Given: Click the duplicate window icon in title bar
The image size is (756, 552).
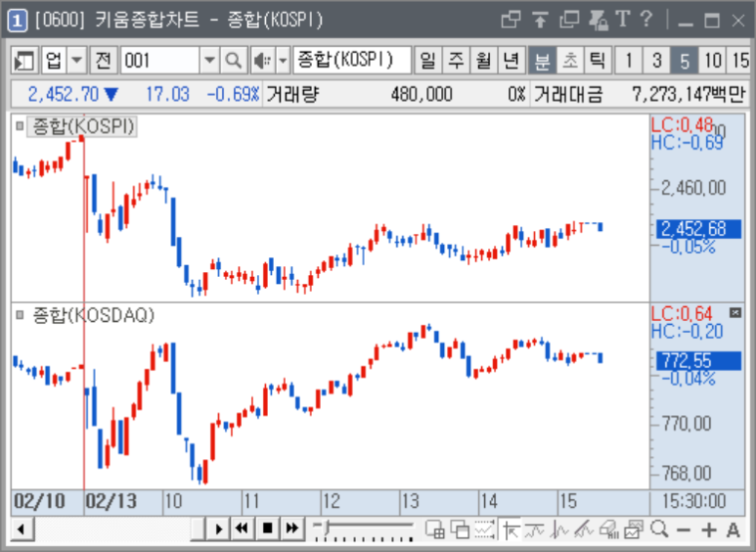Looking at the screenshot, I should [569, 20].
